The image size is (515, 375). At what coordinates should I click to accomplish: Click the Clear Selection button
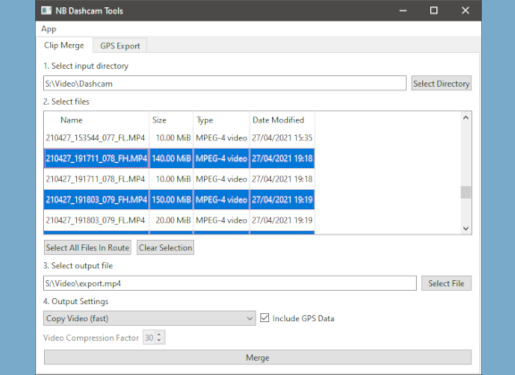click(165, 248)
